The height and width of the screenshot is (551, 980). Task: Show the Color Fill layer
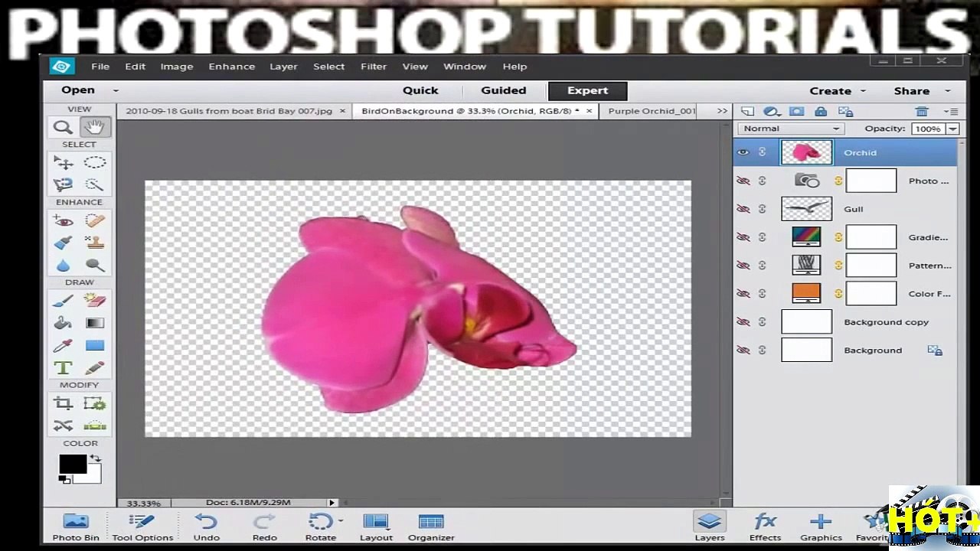click(x=743, y=294)
